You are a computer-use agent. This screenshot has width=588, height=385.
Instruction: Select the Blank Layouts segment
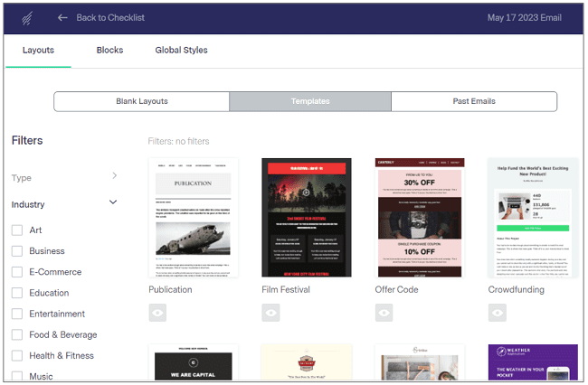142,101
